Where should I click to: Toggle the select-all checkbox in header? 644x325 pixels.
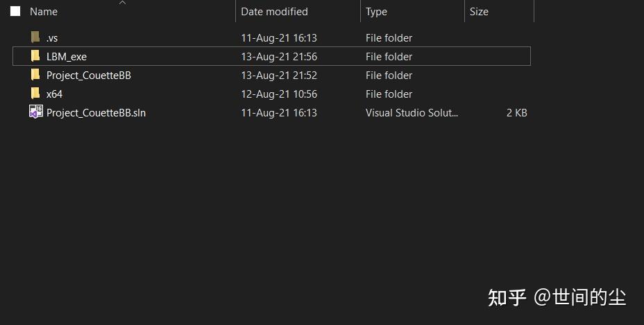pos(16,11)
